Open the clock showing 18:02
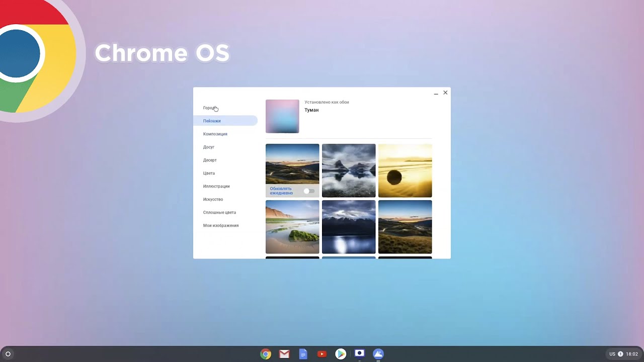This screenshot has width=644, height=362. coord(632,354)
